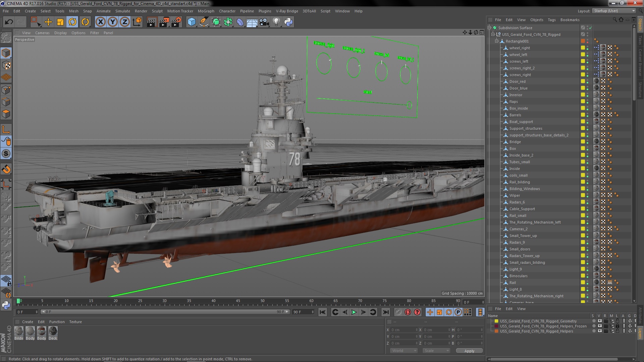Open Material Manager Create menu
The image size is (644, 362).
(28, 322)
